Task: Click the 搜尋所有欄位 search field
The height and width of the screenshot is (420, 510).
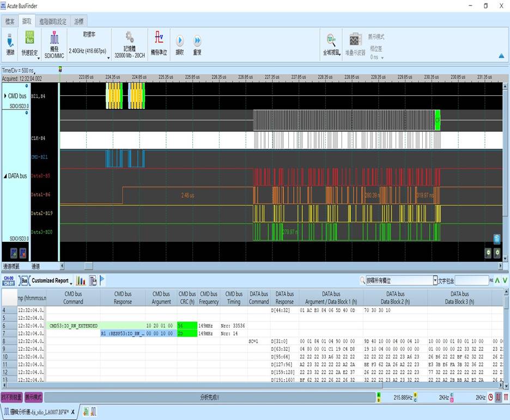Action: pos(398,281)
